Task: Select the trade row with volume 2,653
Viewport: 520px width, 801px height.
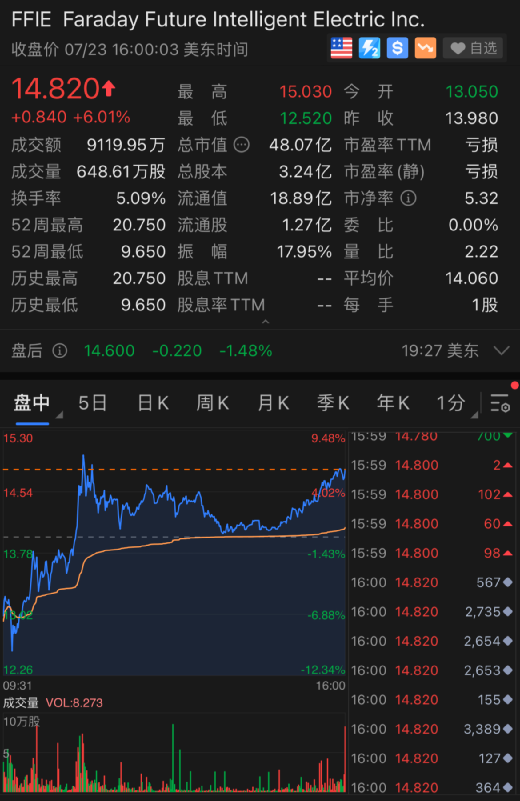Action: click(x=432, y=670)
